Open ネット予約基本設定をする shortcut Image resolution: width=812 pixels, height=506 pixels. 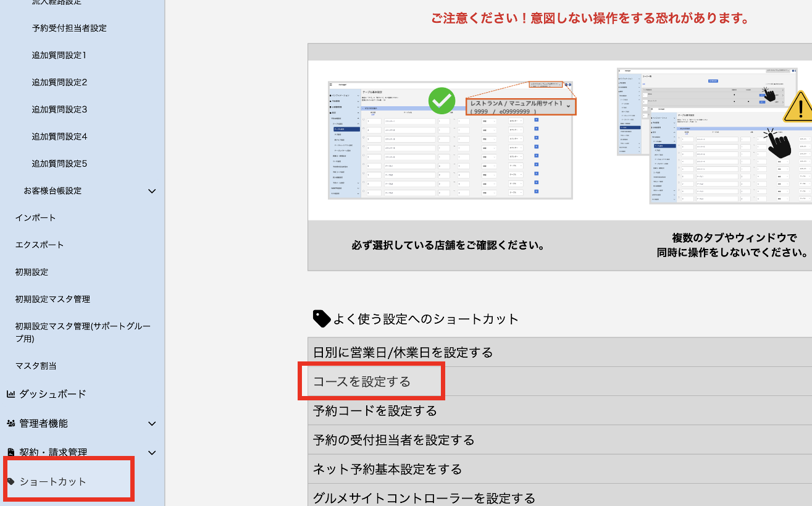tap(559, 469)
